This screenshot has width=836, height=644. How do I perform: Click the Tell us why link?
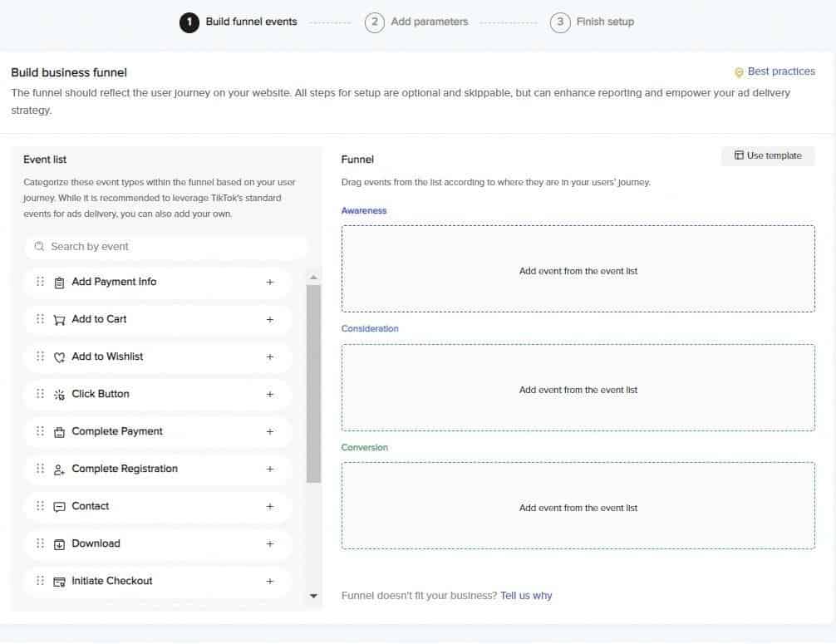coord(526,596)
